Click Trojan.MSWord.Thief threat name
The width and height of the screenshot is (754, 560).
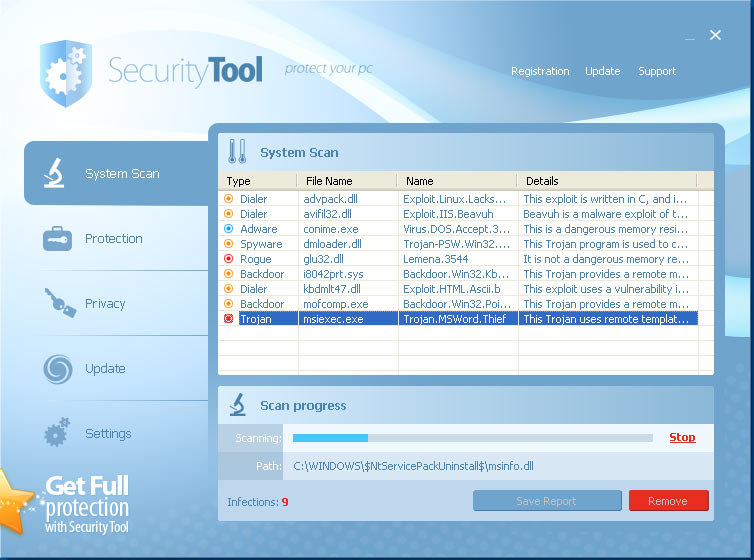pyautogui.click(x=455, y=319)
